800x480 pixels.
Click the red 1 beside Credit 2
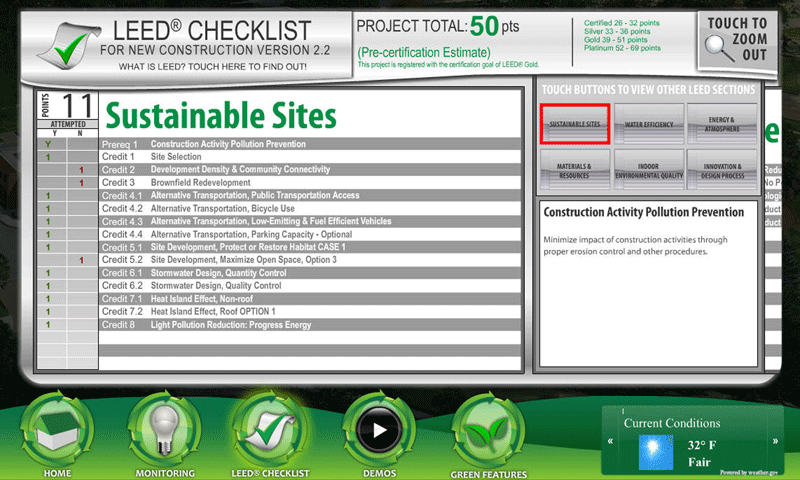[x=81, y=170]
